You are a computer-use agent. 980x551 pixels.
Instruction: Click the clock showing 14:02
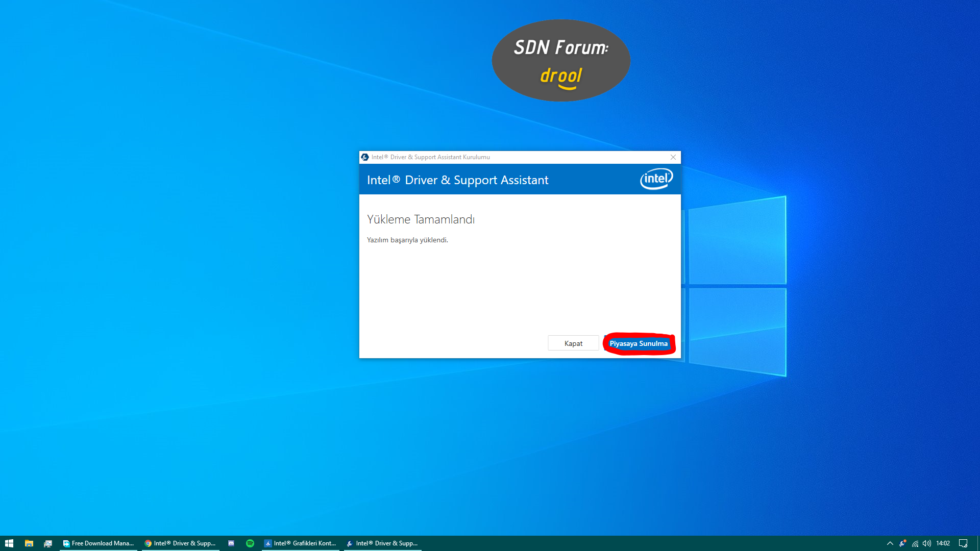(943, 543)
